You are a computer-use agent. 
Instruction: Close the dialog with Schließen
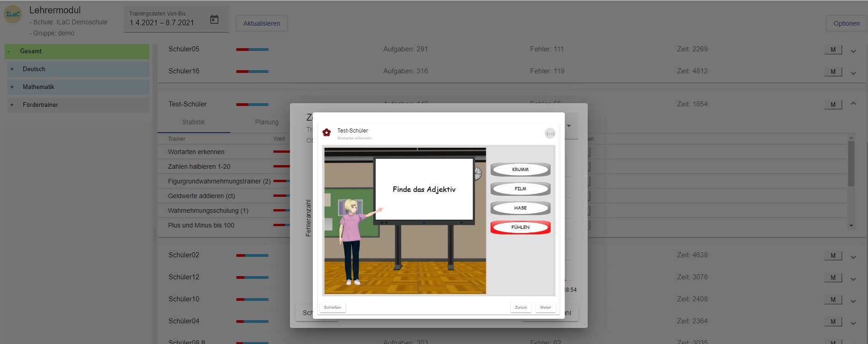333,307
